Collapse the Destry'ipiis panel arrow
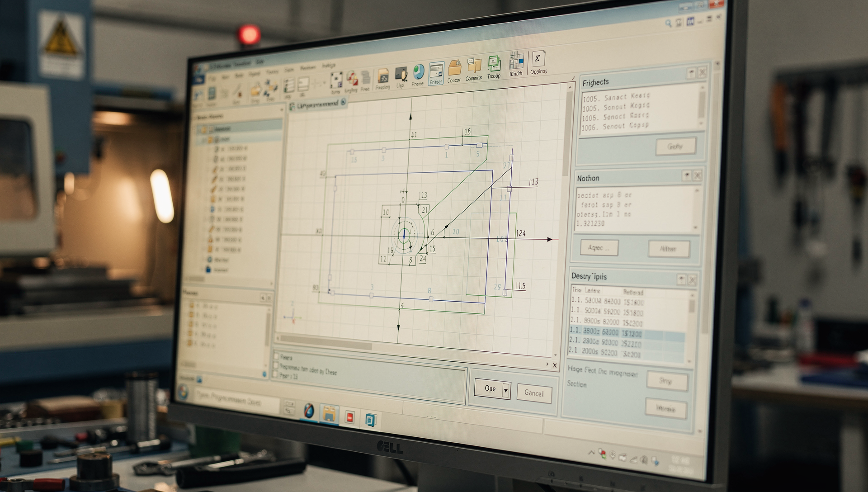 tap(681, 280)
